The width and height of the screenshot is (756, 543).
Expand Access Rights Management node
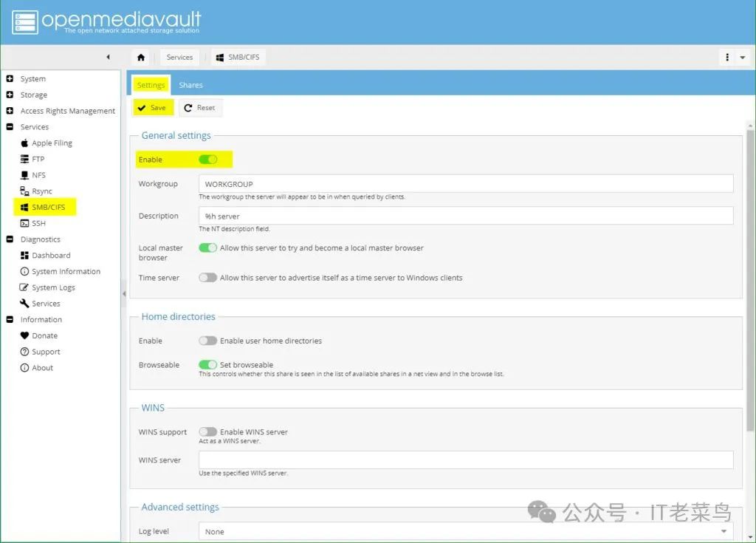pyautogui.click(x=10, y=111)
